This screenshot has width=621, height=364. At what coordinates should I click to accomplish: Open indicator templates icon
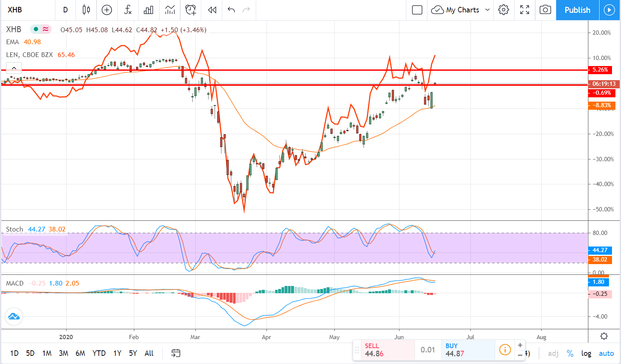click(170, 10)
